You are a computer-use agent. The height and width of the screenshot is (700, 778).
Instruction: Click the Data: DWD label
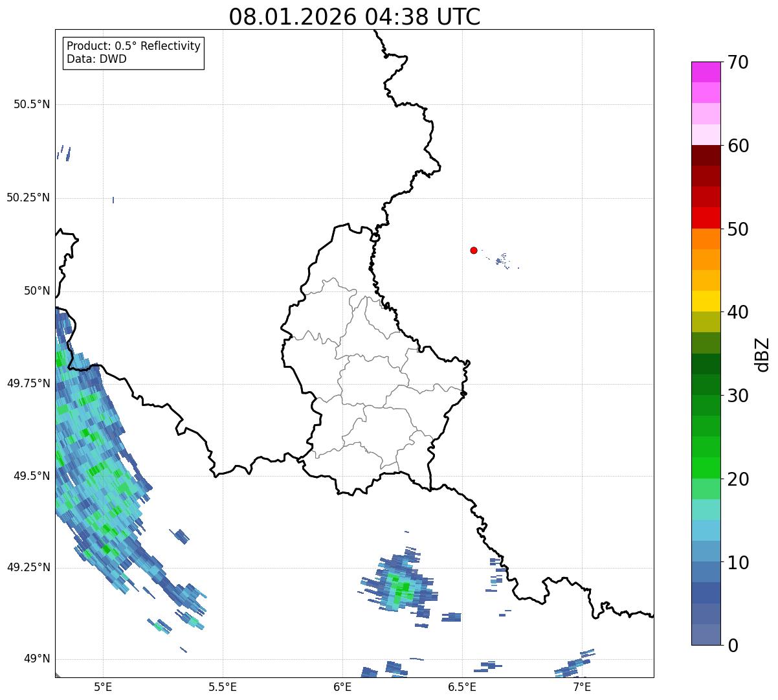(96, 60)
